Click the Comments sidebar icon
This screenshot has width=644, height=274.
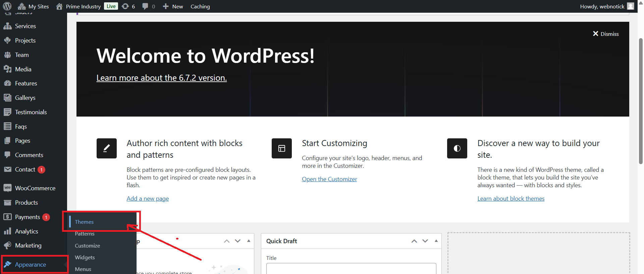(7, 155)
